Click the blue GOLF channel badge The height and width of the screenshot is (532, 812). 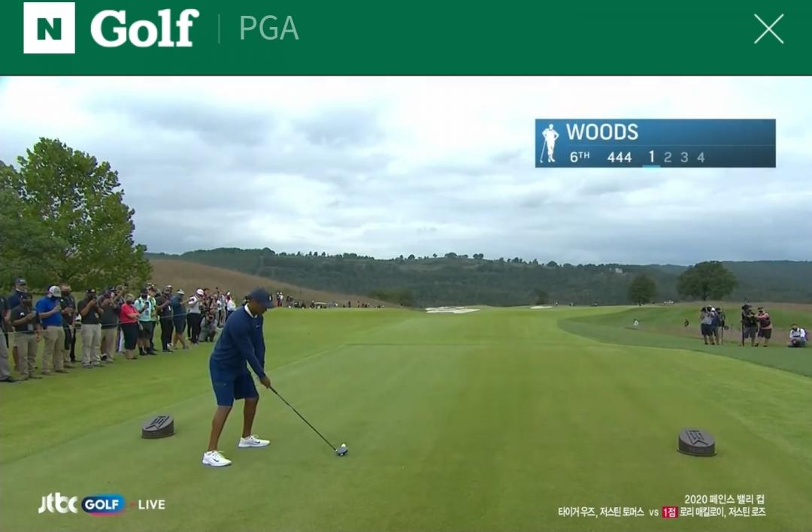click(103, 504)
